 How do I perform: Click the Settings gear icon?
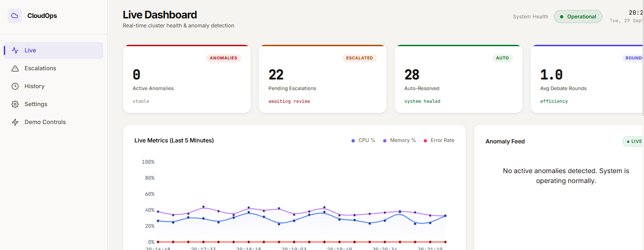[x=15, y=104]
